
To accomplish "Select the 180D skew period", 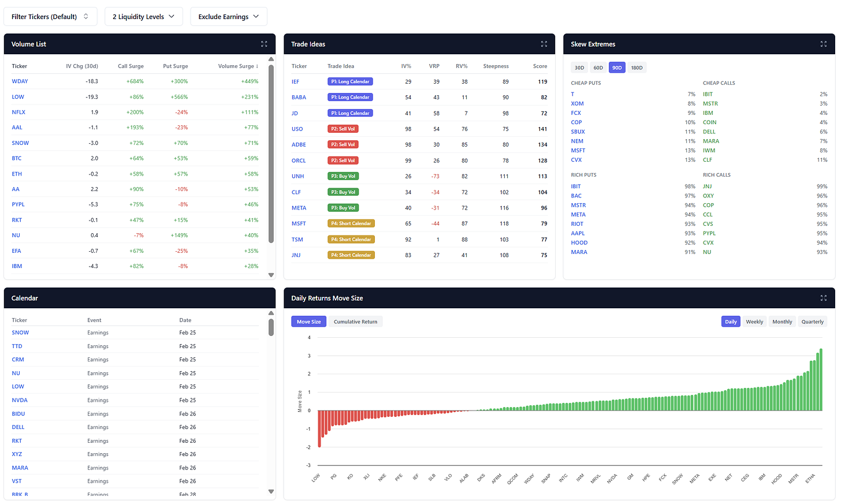I will (637, 68).
